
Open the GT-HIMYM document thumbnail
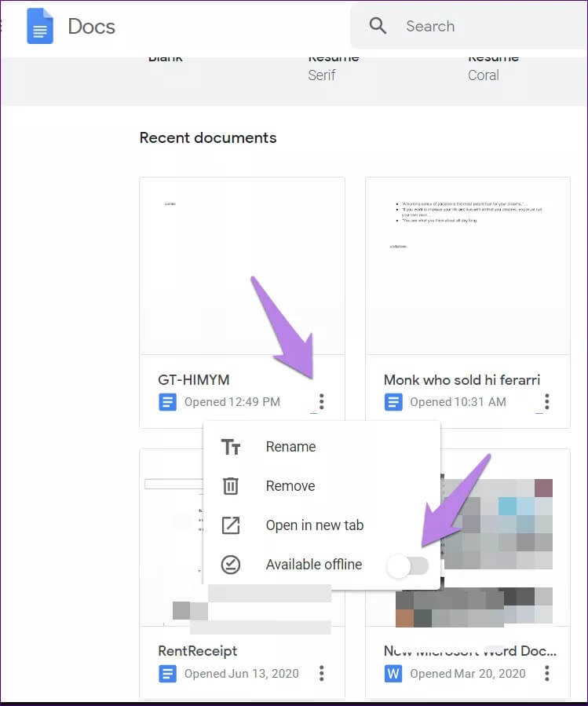tap(243, 265)
